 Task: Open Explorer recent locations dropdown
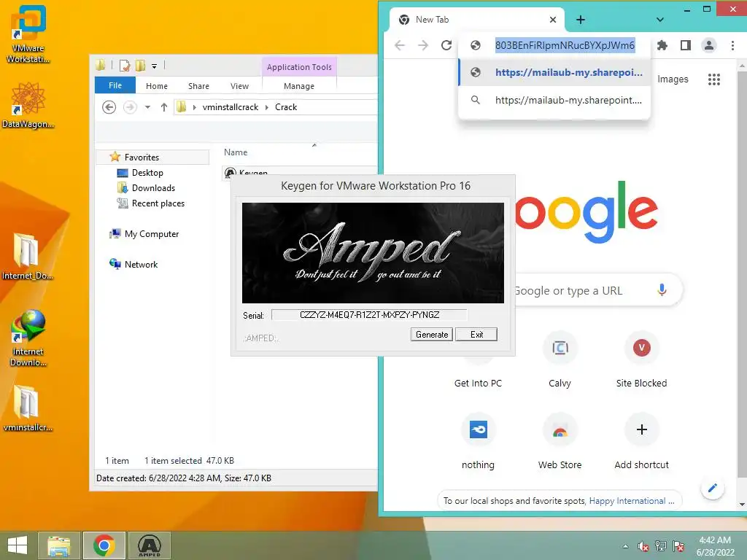tap(147, 107)
